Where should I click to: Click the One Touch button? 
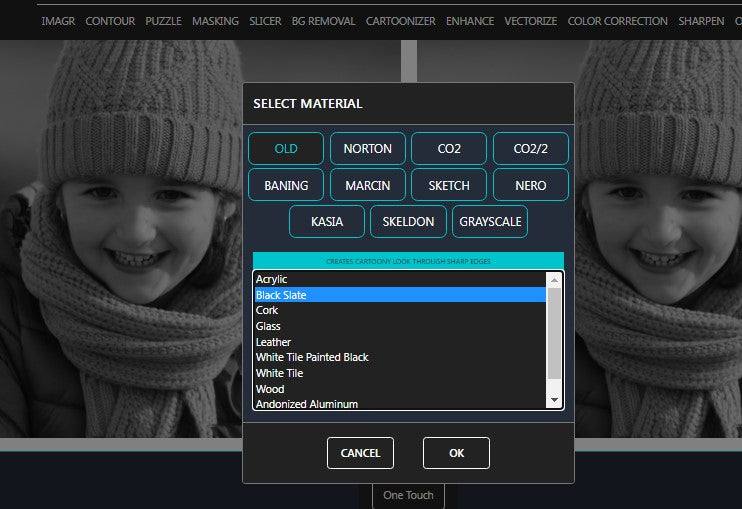pos(408,495)
